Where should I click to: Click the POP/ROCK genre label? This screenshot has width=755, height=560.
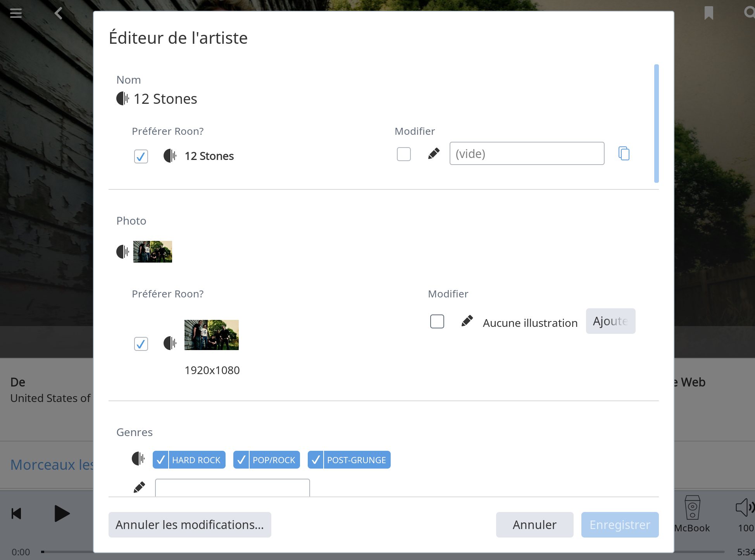274,460
